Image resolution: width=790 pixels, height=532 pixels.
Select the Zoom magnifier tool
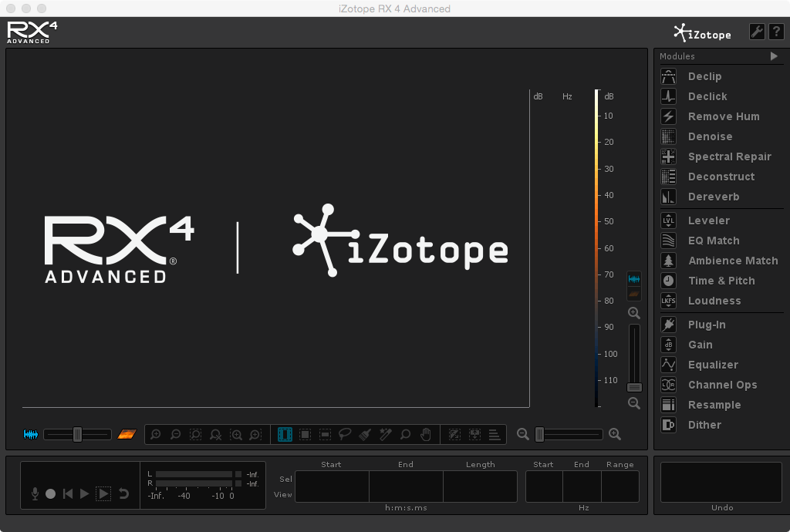tap(406, 434)
